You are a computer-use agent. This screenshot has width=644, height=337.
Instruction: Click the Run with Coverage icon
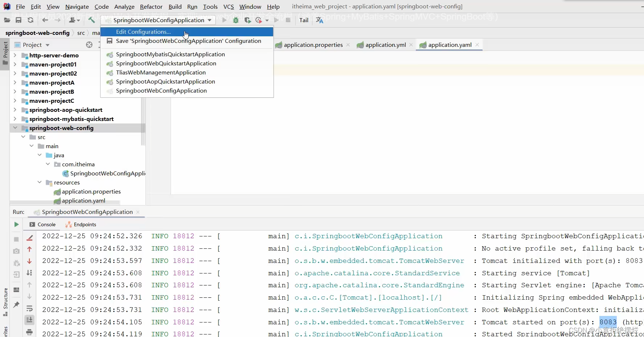click(247, 20)
